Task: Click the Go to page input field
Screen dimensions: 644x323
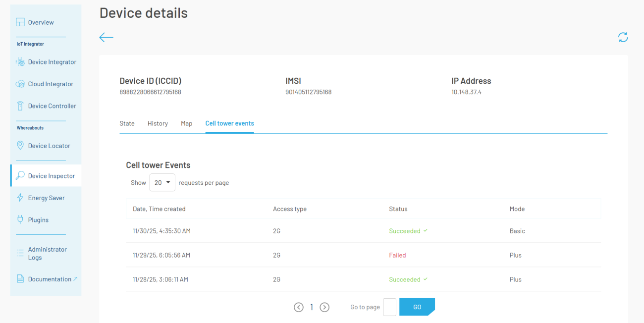Action: (389, 307)
